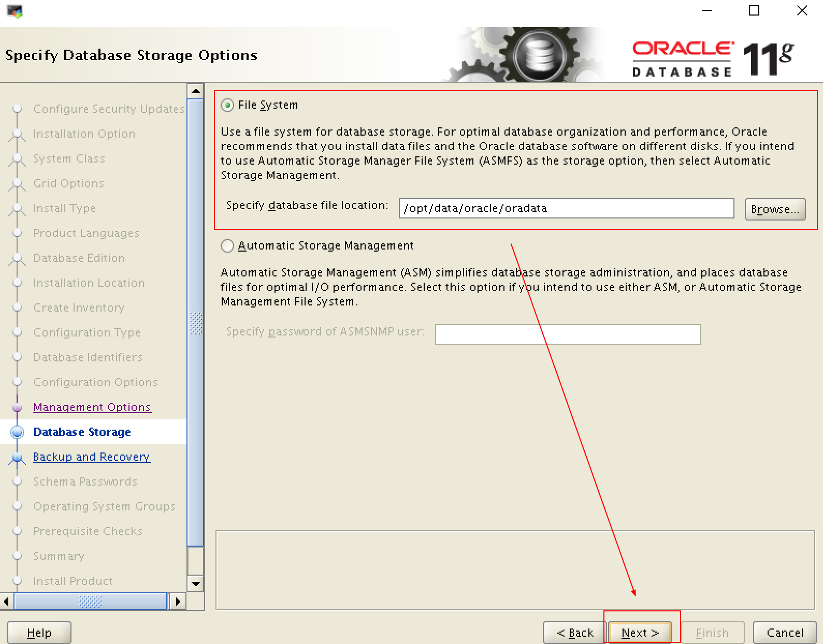Select Database Storage step in sidebar
The width and height of the screenshot is (823, 644).
tap(82, 432)
